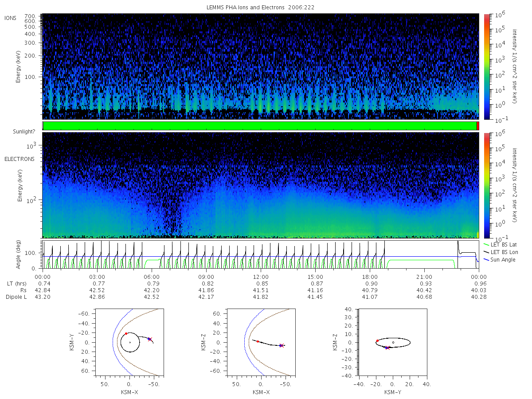Click the electrons spectrogram panel
Viewport: 532px width, 399px height.
point(261,185)
